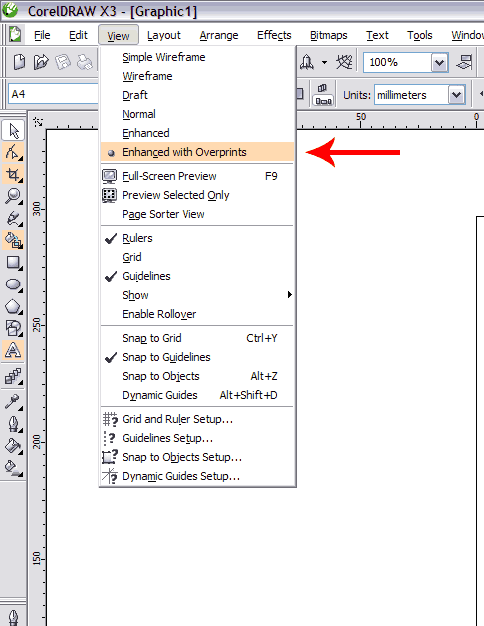Select the Interactive Blend tool

pos(13,376)
